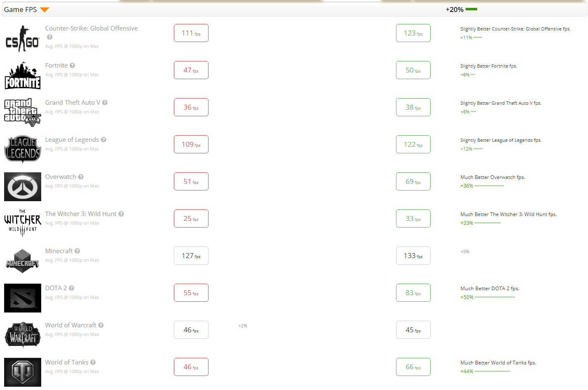Click the 83 fps DOTA 2 box
Viewport: 588px width, 390px height.
tap(413, 293)
